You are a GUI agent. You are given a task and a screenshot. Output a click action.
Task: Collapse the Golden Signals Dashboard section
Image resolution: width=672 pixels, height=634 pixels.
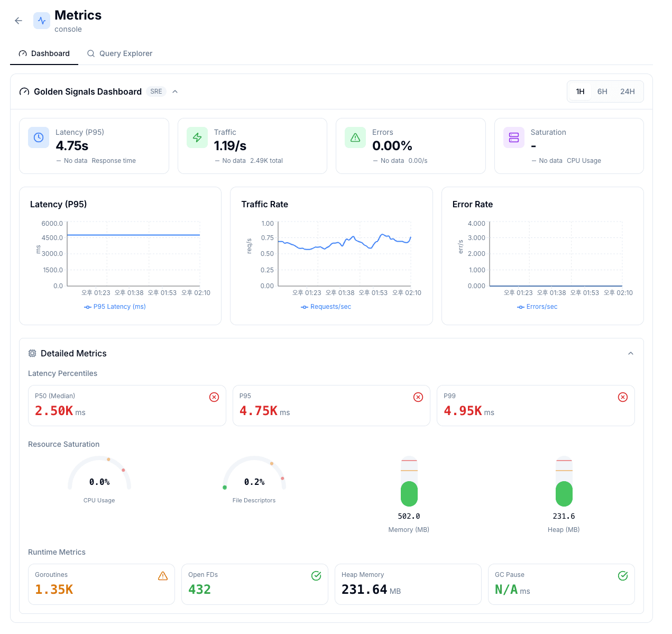(175, 91)
